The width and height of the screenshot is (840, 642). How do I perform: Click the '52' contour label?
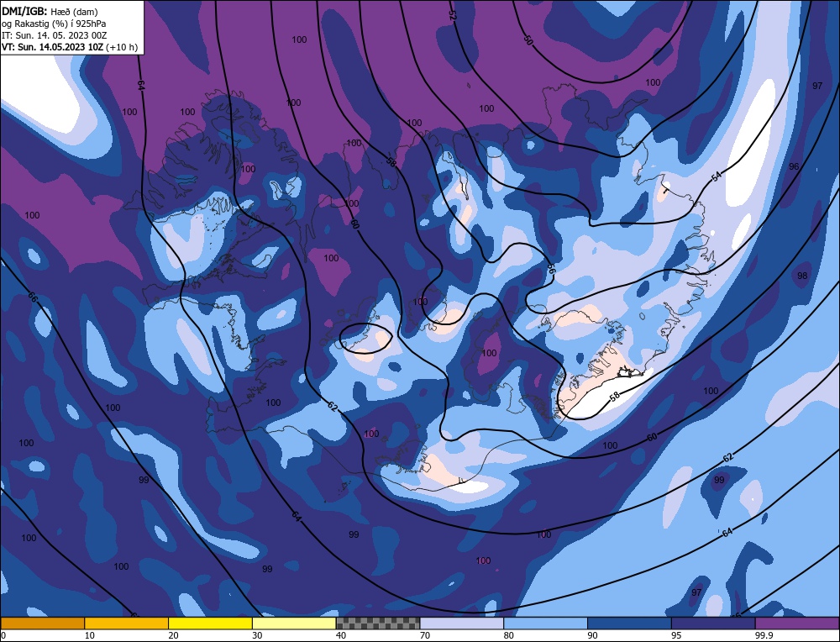pos(452,15)
